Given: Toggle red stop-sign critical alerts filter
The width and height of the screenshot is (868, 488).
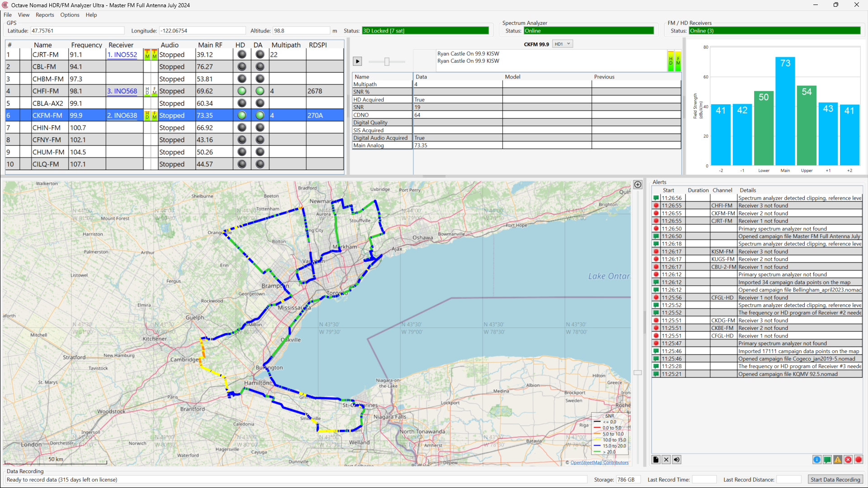Looking at the screenshot, I should [x=859, y=460].
